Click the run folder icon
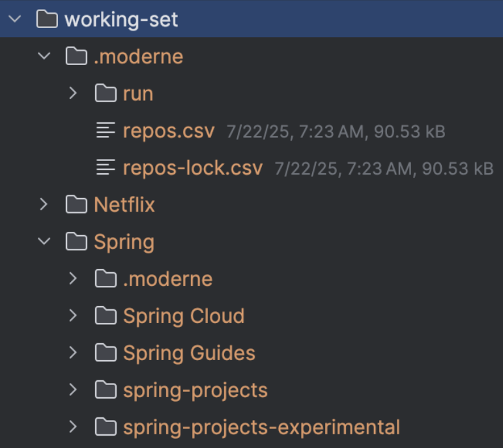 (x=106, y=93)
